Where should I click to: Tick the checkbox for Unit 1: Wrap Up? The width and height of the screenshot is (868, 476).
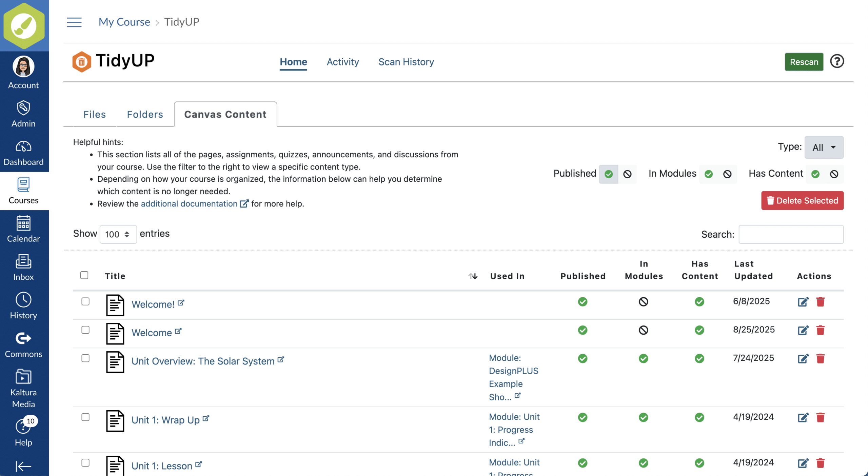point(85,417)
